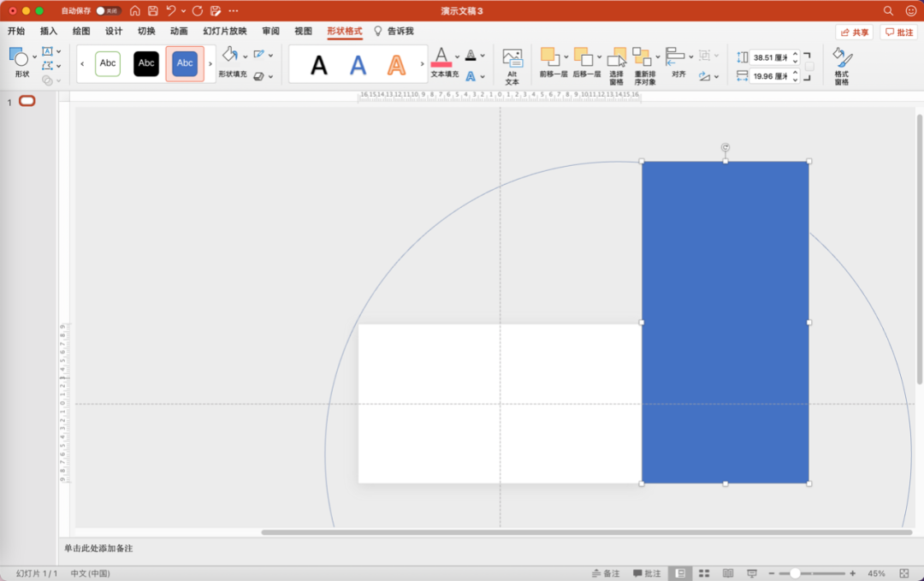Click the smiley feedback icon
The width and height of the screenshot is (924, 581).
click(911, 10)
